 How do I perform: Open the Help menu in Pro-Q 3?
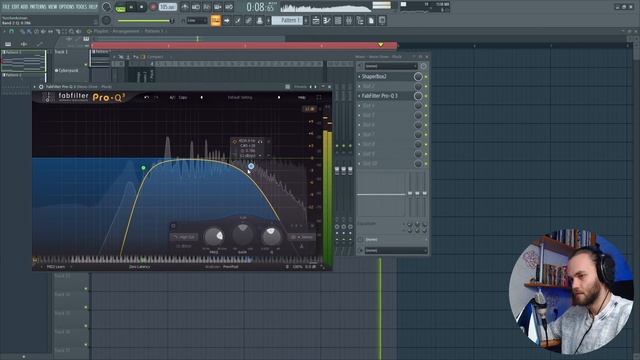(302, 98)
